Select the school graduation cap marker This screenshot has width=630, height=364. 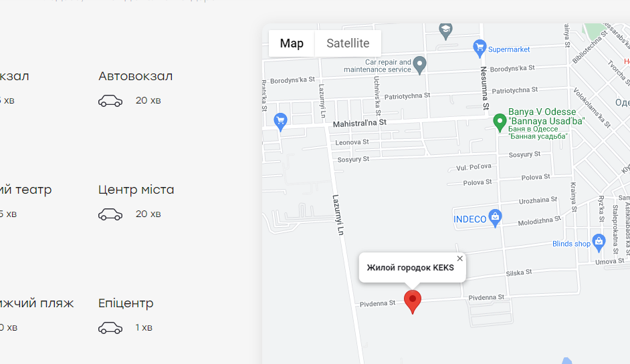tap(445, 31)
